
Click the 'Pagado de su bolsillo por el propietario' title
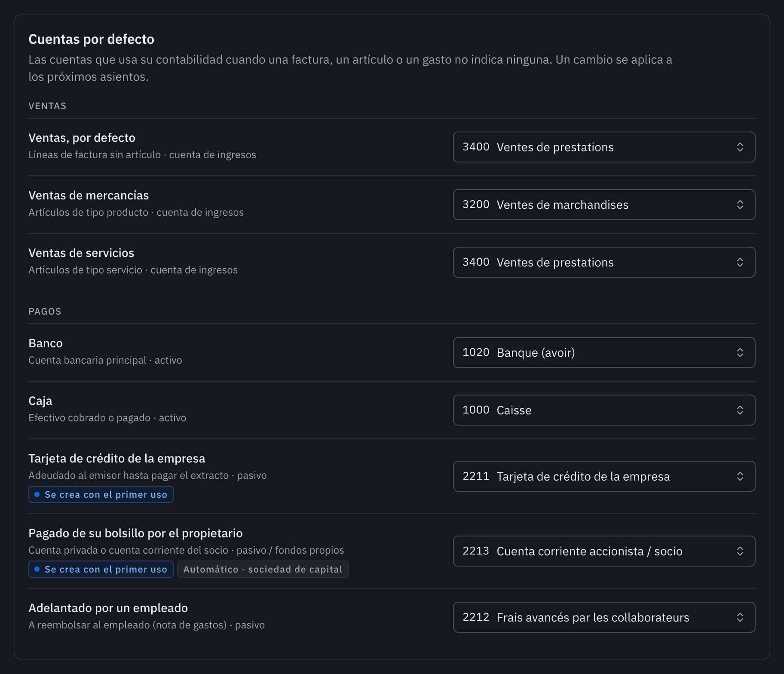tap(135, 533)
